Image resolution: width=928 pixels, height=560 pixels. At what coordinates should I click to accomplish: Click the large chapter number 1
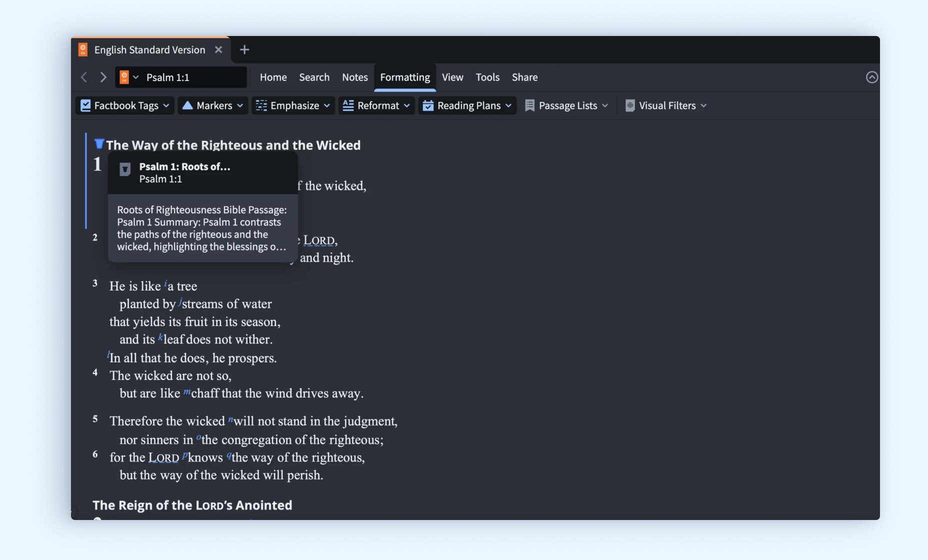pyautogui.click(x=97, y=164)
